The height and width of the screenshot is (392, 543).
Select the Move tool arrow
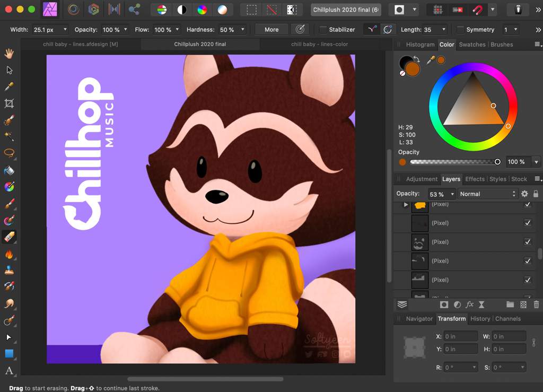click(x=9, y=70)
